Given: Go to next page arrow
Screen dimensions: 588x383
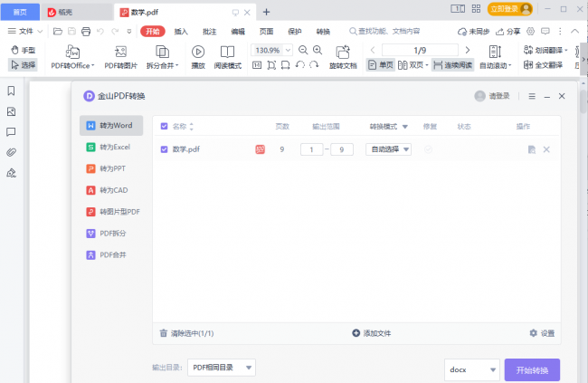Looking at the screenshot, I should pos(468,50).
